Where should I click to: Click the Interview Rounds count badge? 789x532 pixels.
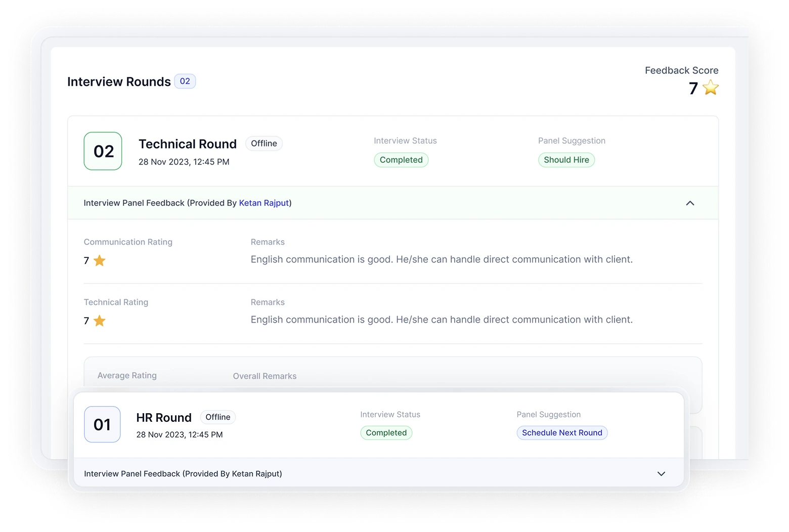pyautogui.click(x=185, y=81)
